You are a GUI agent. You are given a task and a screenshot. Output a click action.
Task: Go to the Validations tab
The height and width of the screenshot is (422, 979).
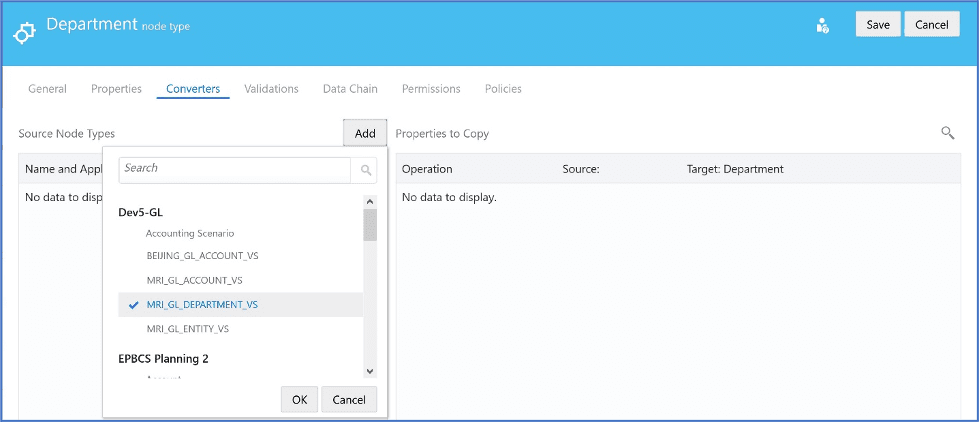click(271, 89)
